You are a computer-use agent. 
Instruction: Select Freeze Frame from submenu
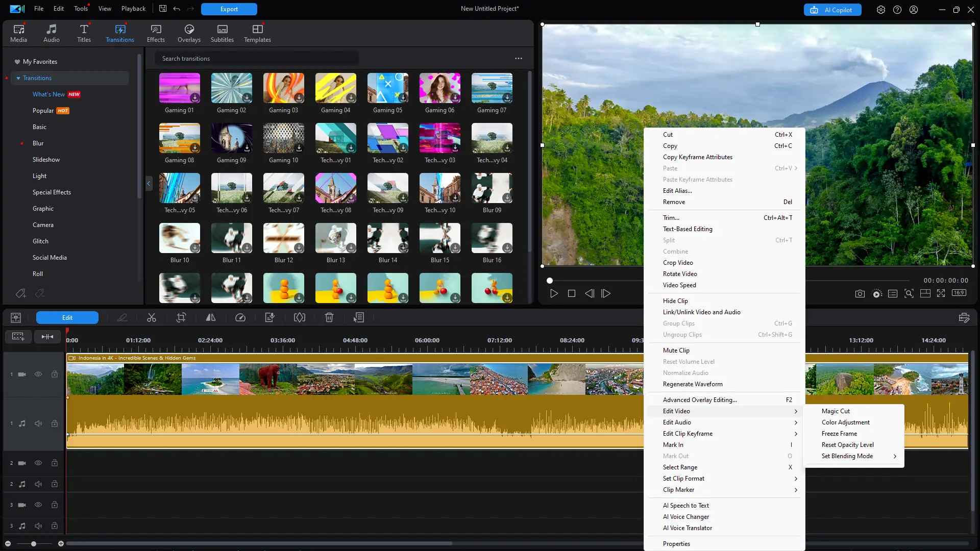pos(839,434)
